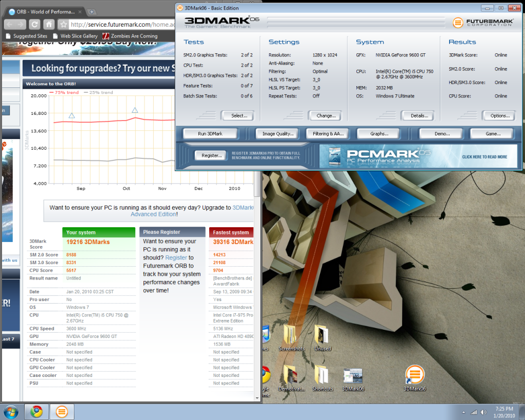Open the Demotivat... folder on desktop
This screenshot has width=525, height=420.
291,378
